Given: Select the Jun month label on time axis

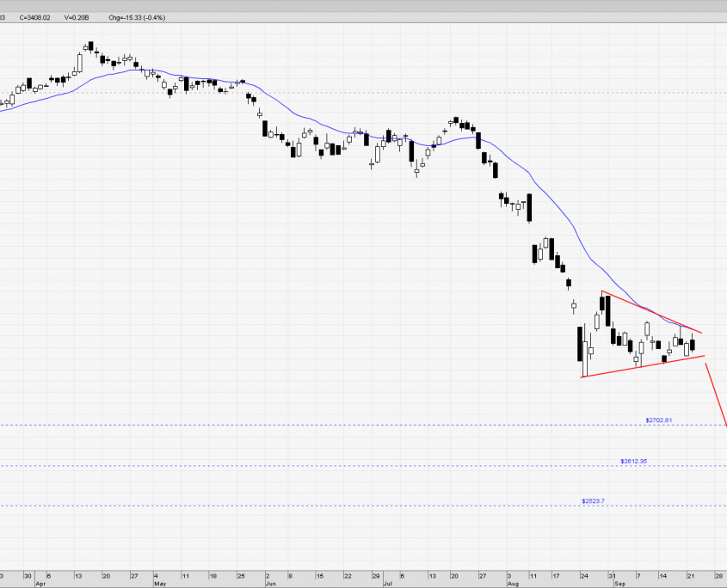Looking at the screenshot, I should click(272, 582).
